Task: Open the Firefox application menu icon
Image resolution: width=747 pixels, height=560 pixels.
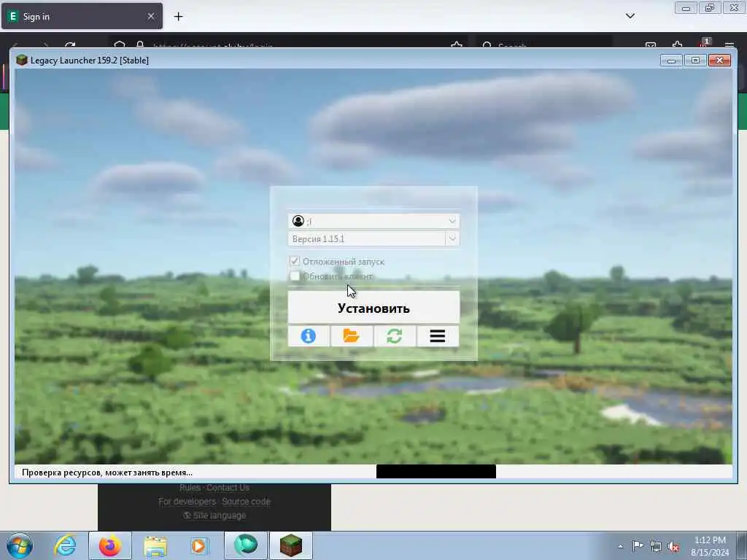Action: click(729, 45)
